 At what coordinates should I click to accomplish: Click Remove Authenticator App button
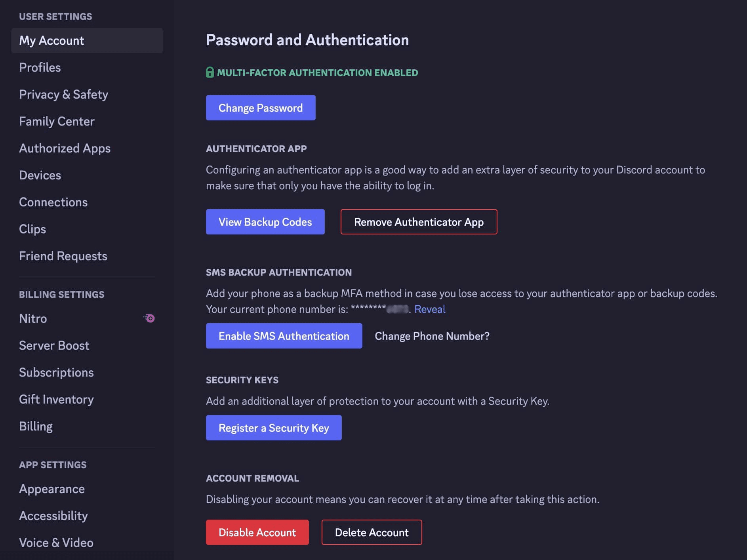[419, 222]
